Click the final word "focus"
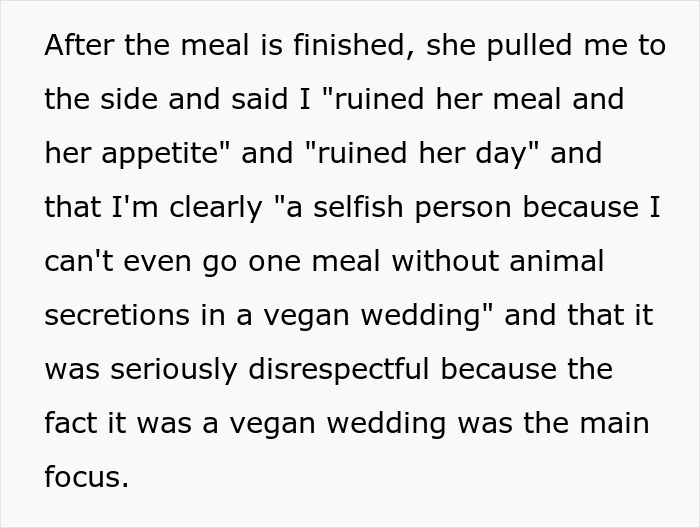The image size is (700, 528). 85,478
